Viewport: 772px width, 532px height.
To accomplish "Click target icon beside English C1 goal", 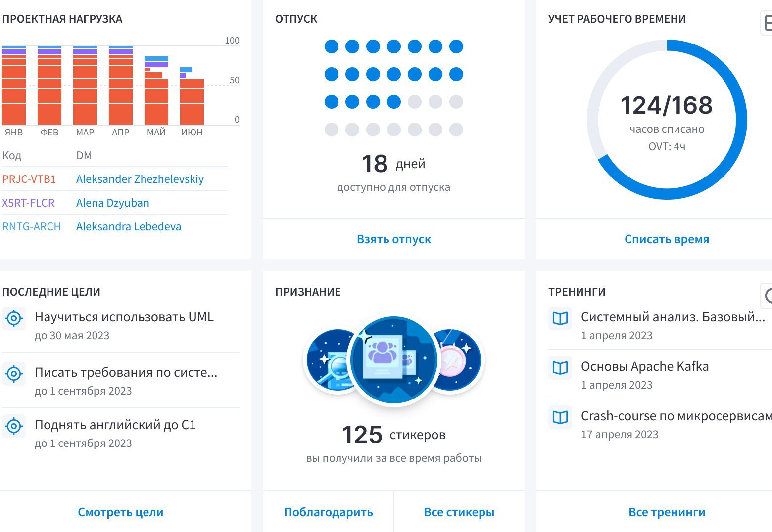I will click(14, 426).
